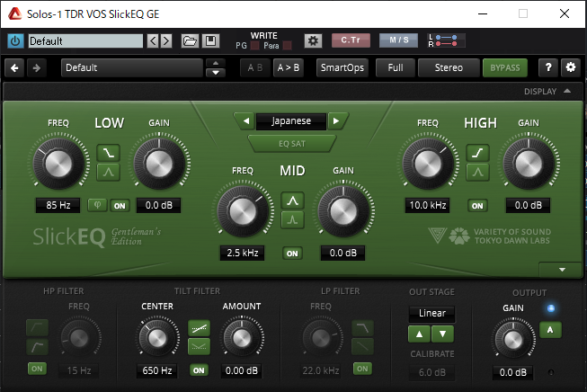Edit the 650 Hz tilt center value

(157, 370)
